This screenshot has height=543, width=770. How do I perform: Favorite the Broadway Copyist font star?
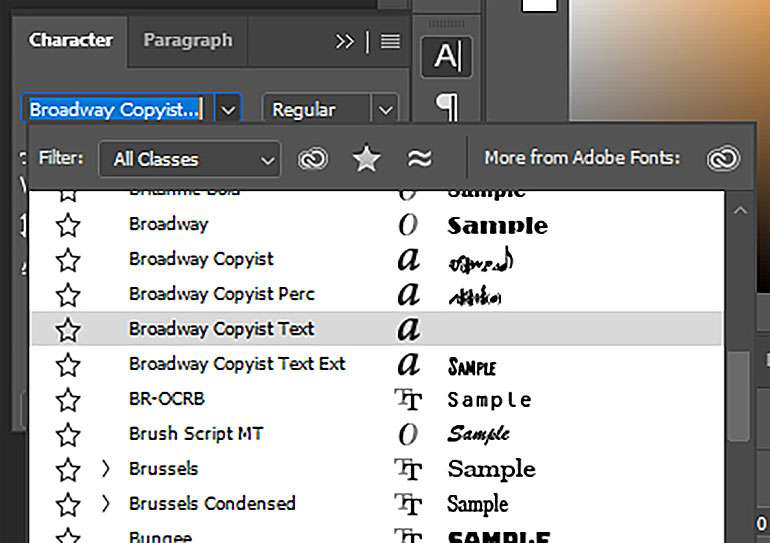(68, 260)
